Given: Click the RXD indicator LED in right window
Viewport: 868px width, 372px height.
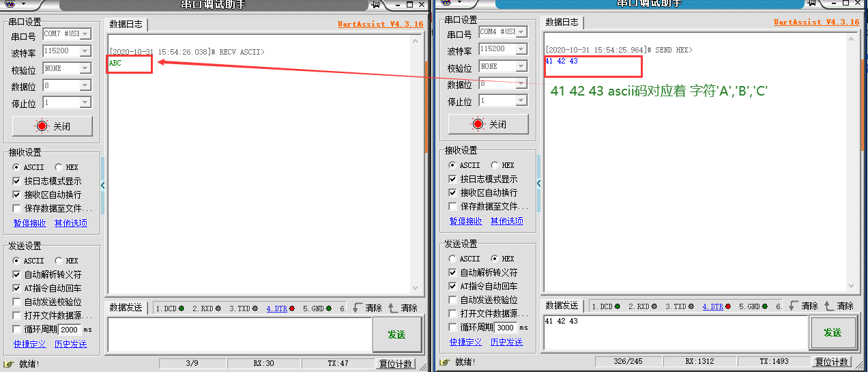Looking at the screenshot, I should [654, 306].
